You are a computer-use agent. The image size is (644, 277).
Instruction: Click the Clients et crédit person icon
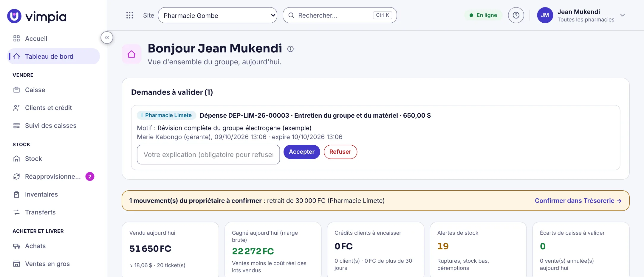pos(17,108)
